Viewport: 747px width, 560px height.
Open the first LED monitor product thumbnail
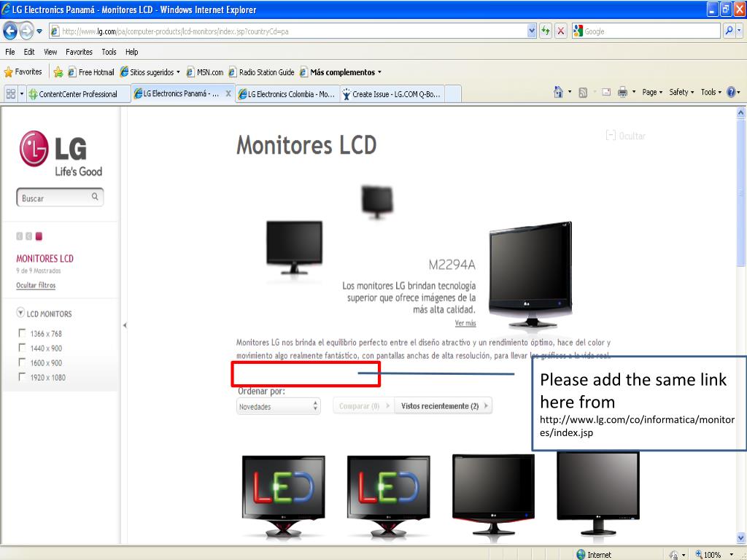coord(284,496)
